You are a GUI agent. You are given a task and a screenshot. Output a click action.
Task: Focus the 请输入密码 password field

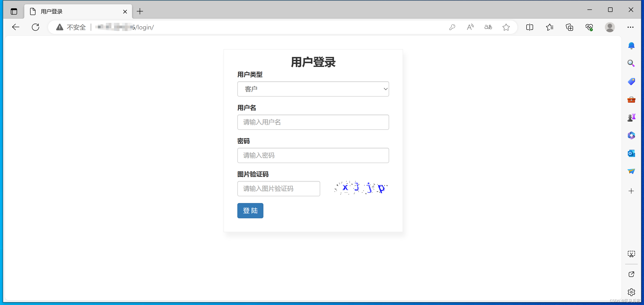click(x=313, y=155)
